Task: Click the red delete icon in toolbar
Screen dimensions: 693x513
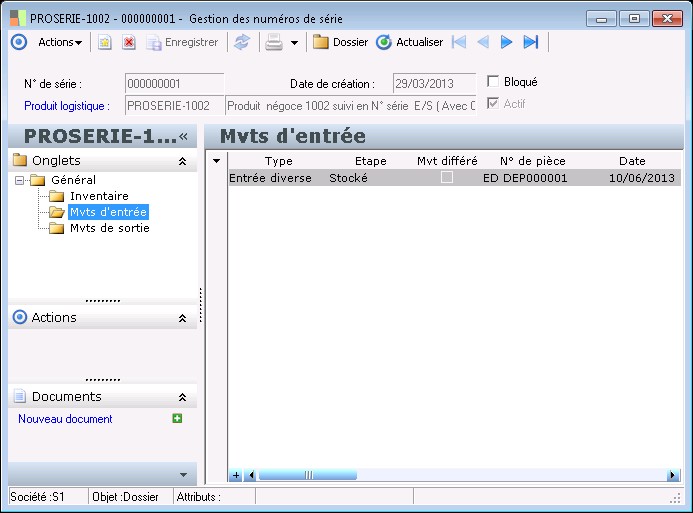Action: 128,42
